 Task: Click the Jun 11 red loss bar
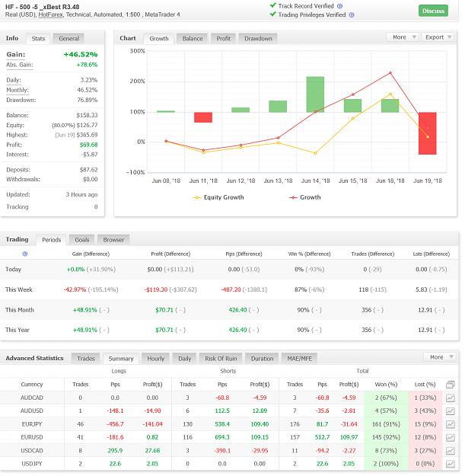coord(203,117)
